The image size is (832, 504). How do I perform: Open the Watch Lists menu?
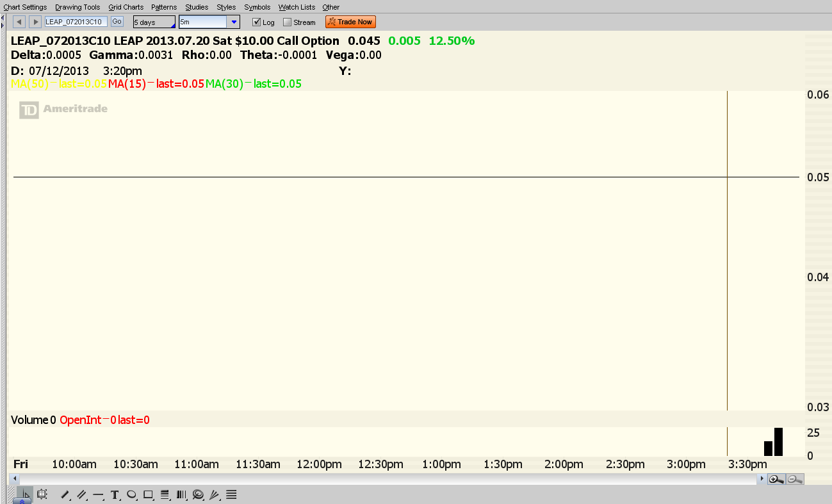[x=297, y=7]
